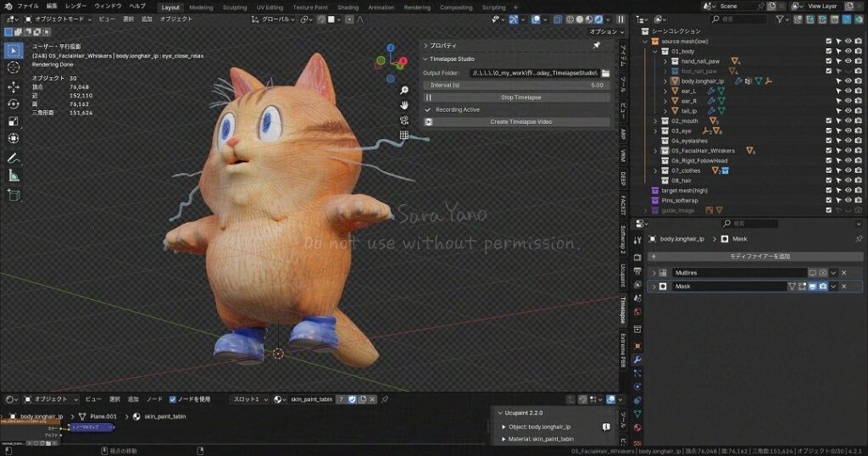Switch to the Shading workspace tab
The width and height of the screenshot is (868, 456).
[x=348, y=8]
